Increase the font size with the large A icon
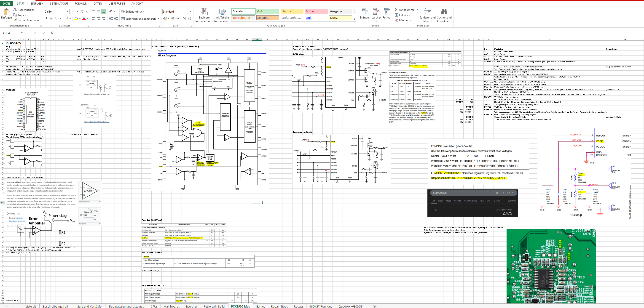 pos(82,11)
